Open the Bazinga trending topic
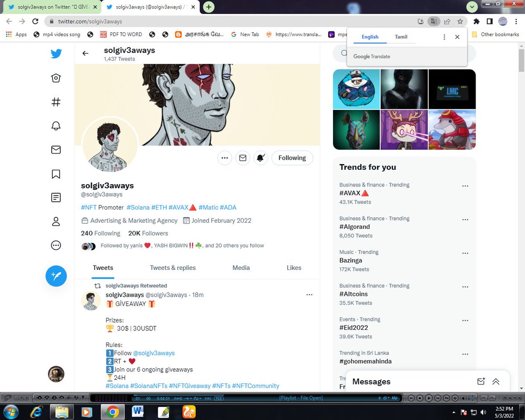Image resolution: width=525 pixels, height=420 pixels. click(x=351, y=260)
